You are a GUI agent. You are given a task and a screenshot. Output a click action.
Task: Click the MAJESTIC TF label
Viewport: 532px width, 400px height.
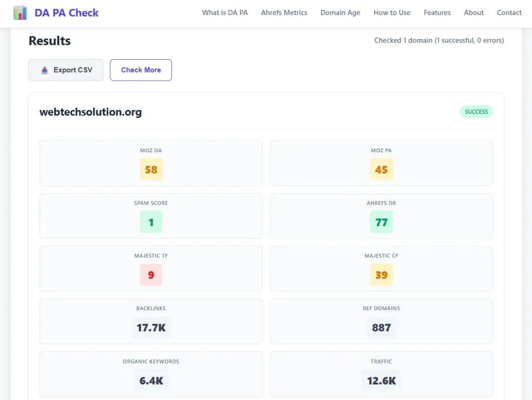click(x=151, y=256)
